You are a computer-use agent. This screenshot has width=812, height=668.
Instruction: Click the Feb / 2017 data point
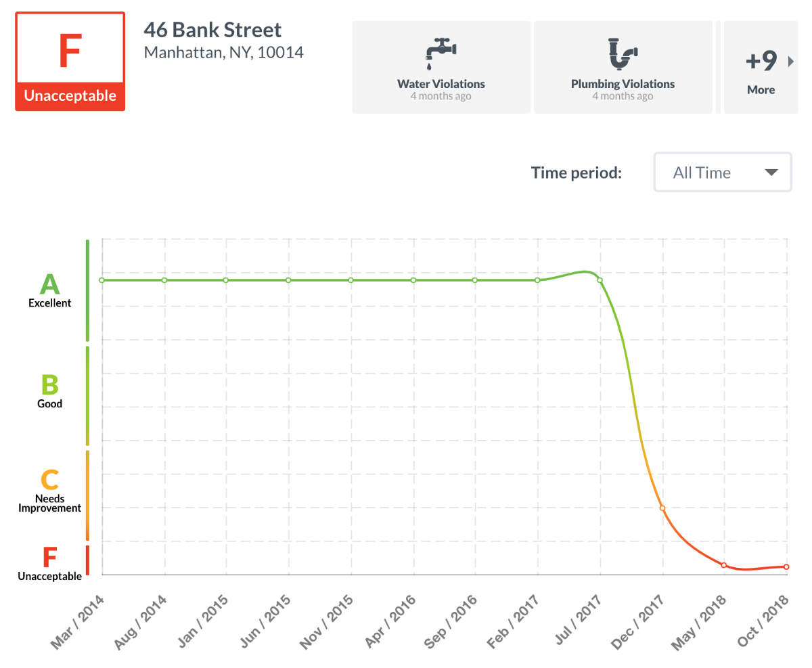coord(537,280)
